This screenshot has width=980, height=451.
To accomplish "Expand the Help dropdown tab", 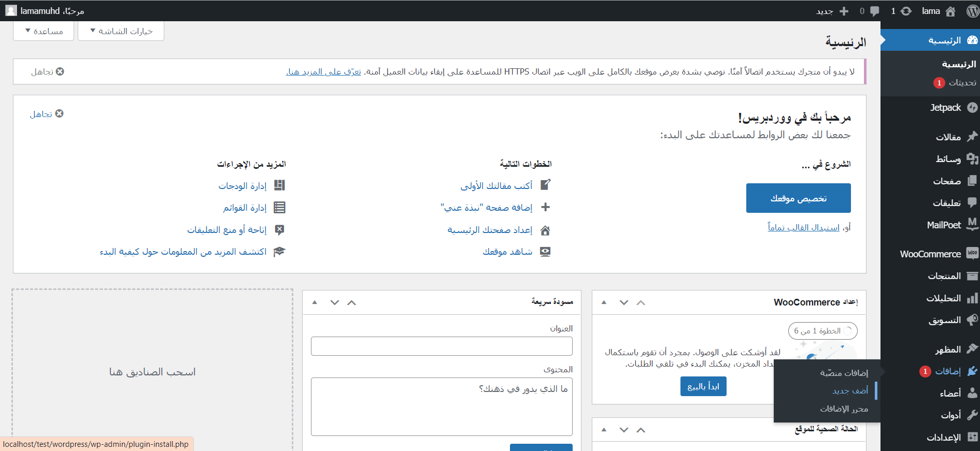I will [x=44, y=31].
